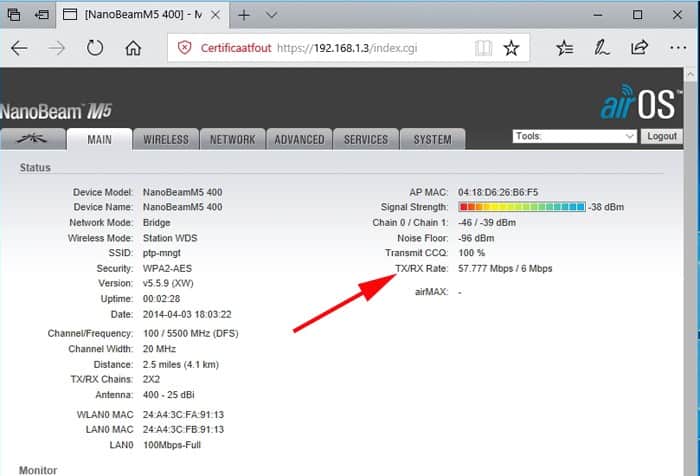Click the Antenna value 400 - 25 dBi

click(x=168, y=395)
